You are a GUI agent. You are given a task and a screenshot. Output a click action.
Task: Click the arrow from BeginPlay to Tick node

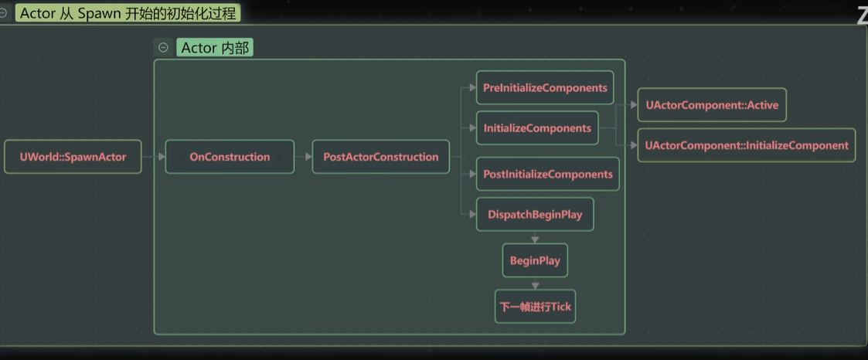(x=535, y=283)
